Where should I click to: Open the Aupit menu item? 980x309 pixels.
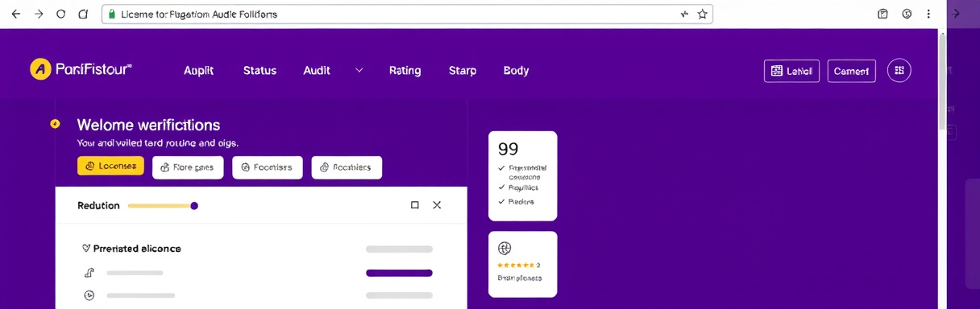coord(199,71)
